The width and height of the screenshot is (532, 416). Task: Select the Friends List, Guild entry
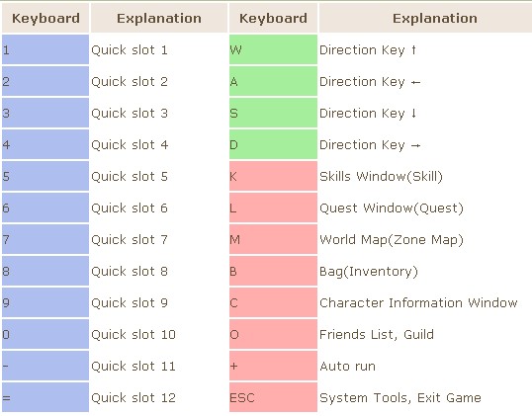pos(377,335)
